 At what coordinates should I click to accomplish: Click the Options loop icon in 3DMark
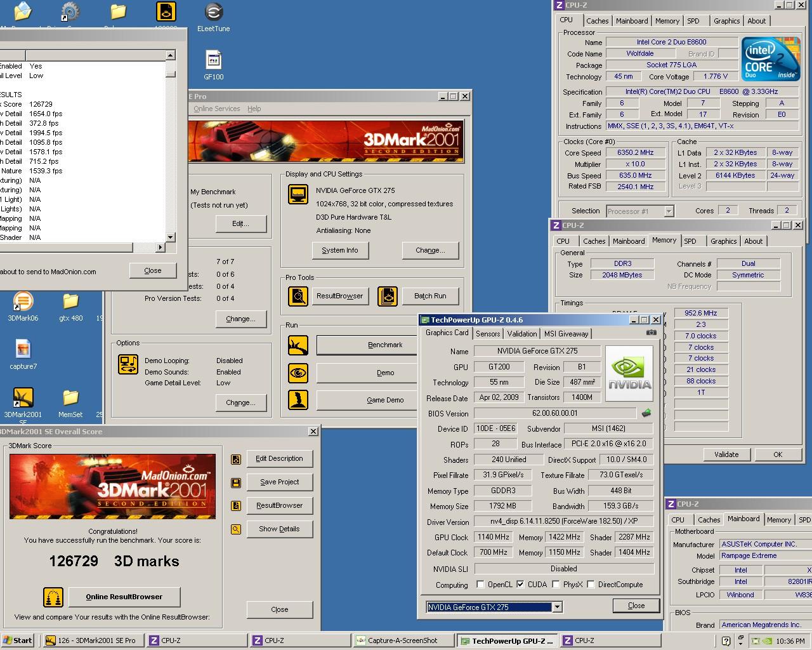[x=128, y=364]
